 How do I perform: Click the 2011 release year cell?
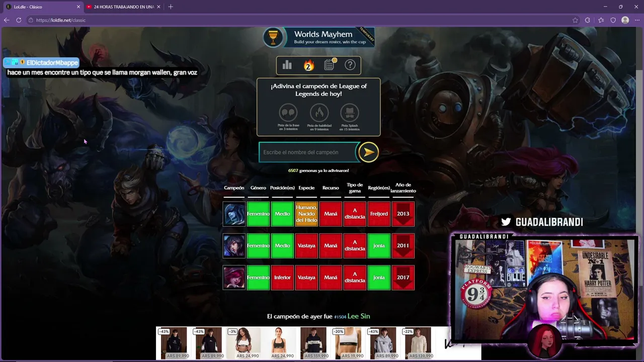pos(403,246)
